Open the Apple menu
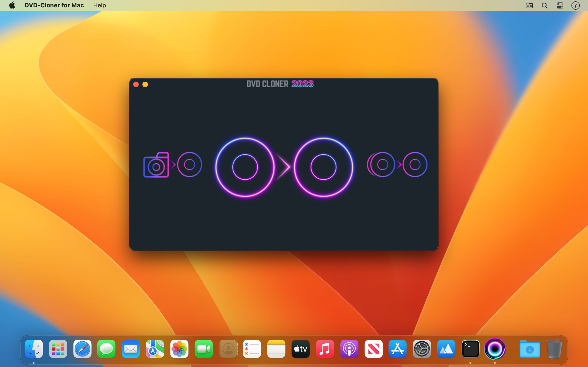 [x=12, y=5]
